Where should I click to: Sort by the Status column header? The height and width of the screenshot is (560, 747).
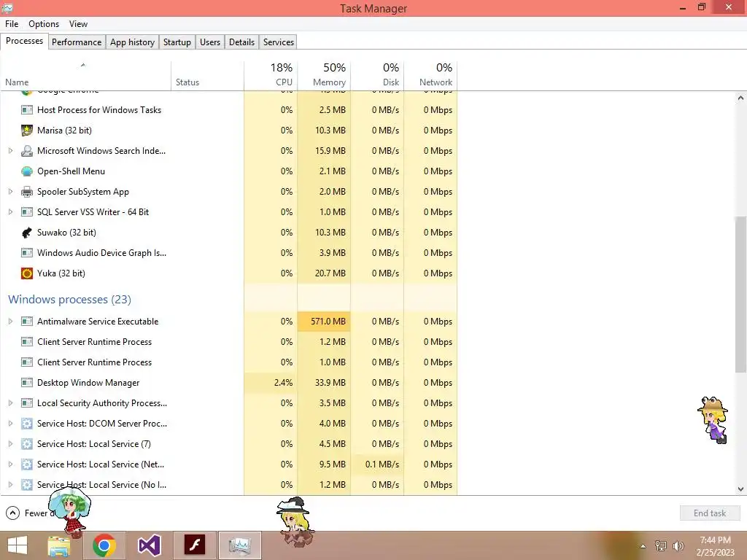(x=207, y=75)
